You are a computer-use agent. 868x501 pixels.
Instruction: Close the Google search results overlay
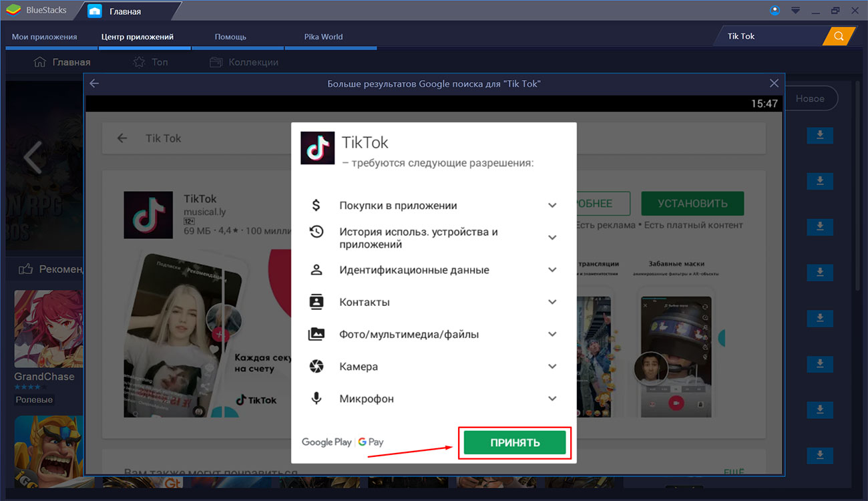pyautogui.click(x=774, y=83)
